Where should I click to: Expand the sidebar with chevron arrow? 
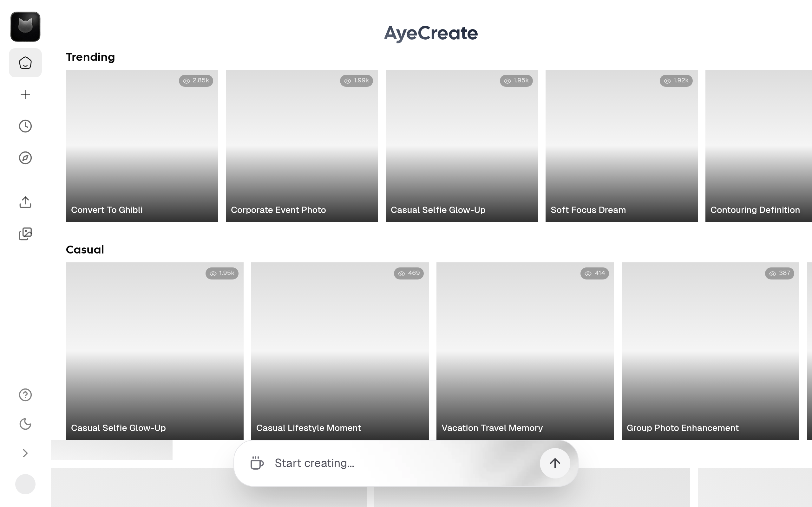pyautogui.click(x=25, y=453)
